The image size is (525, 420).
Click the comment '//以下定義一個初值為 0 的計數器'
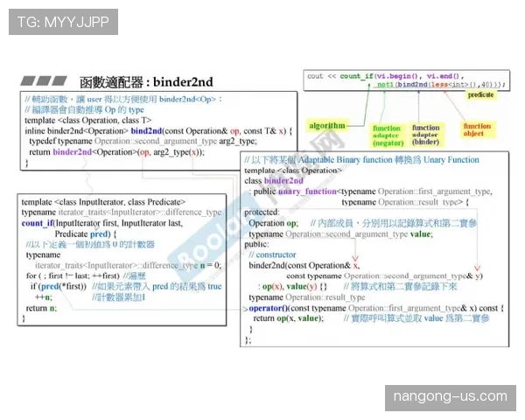click(90, 244)
